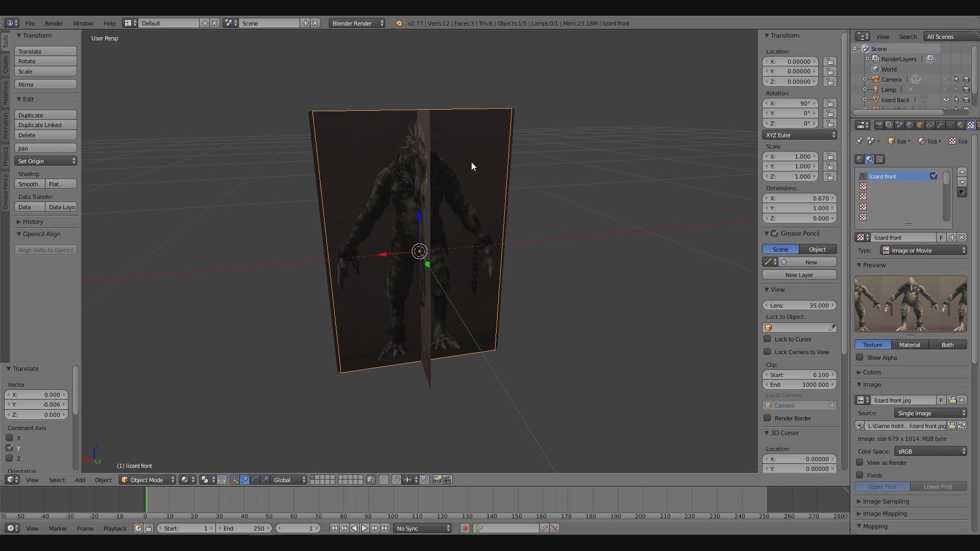Open the Render properties tab icon
This screenshot has height=551, width=980.
tap(879, 125)
